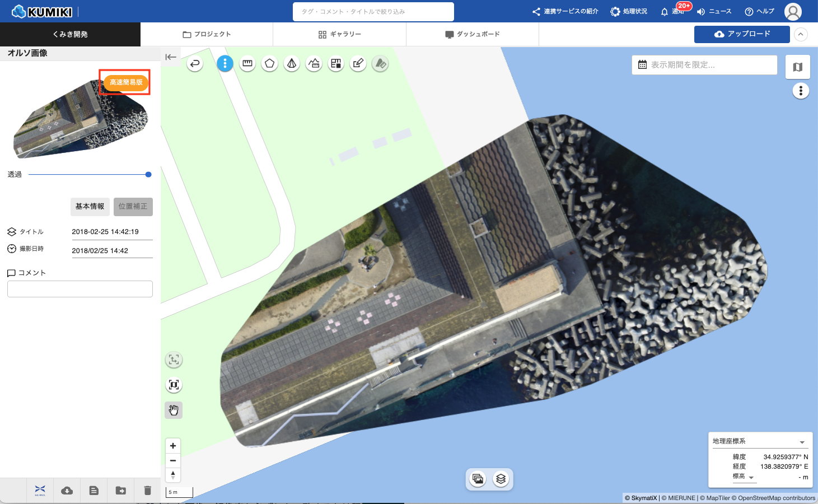Click the move-to-folder icon
This screenshot has height=504, width=818.
click(x=121, y=491)
